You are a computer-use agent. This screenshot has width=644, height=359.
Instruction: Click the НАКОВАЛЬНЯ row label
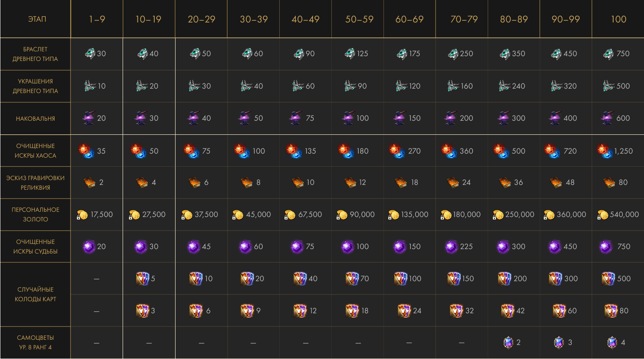[35, 119]
